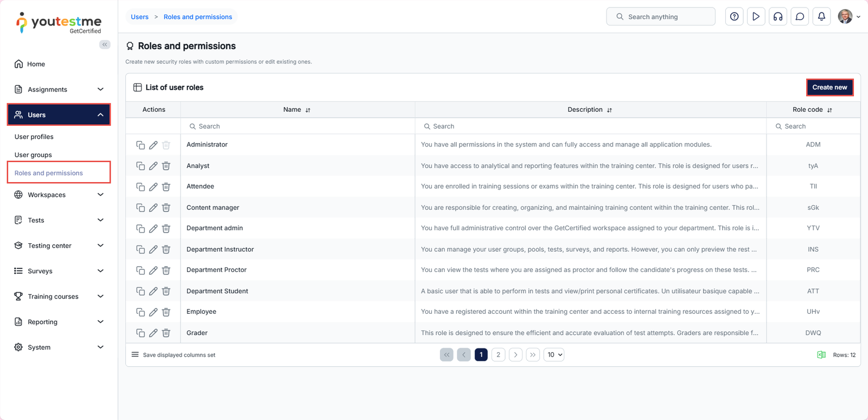Click the ADM role code
Viewport: 868px width, 420px height.
pos(813,145)
